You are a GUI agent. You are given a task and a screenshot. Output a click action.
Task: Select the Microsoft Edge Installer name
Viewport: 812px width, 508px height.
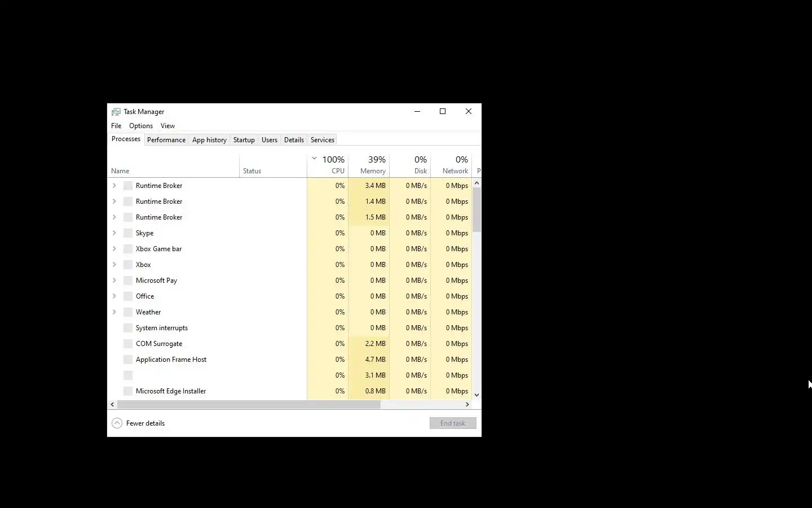pyautogui.click(x=171, y=391)
